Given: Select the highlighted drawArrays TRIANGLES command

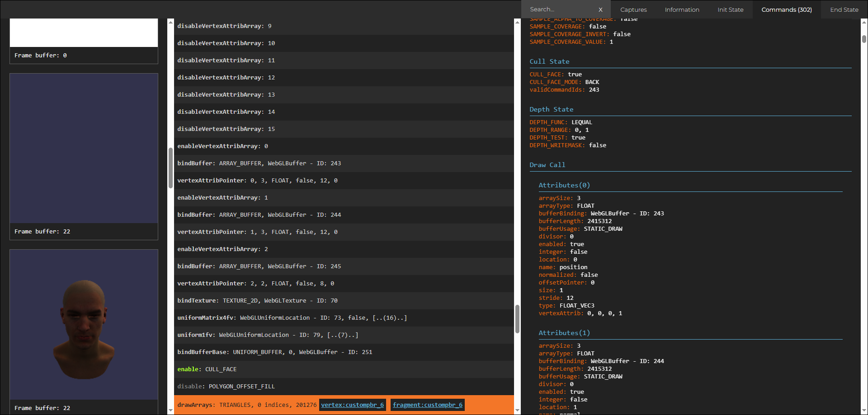Looking at the screenshot, I should (344, 405).
